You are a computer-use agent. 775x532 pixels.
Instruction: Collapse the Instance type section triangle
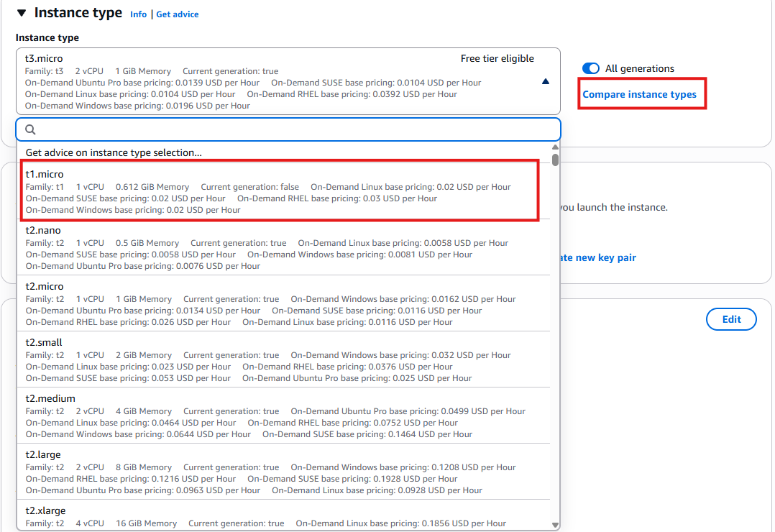pyautogui.click(x=22, y=13)
